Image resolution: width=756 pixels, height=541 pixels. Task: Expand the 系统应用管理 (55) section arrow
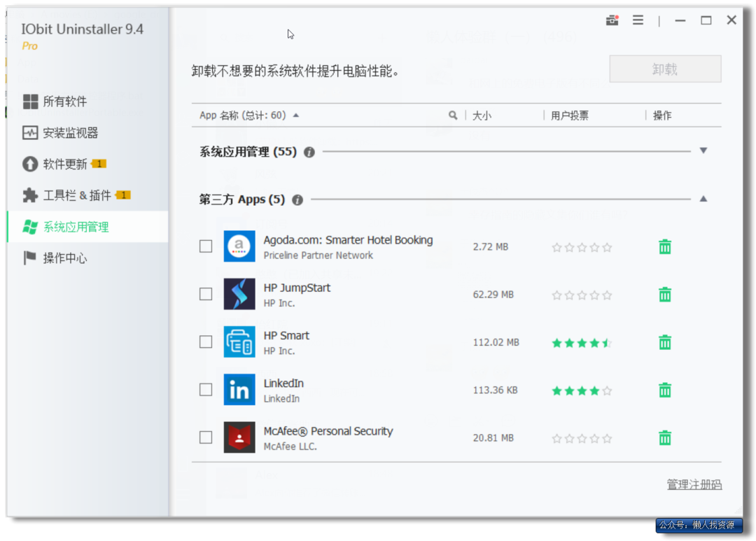point(703,151)
